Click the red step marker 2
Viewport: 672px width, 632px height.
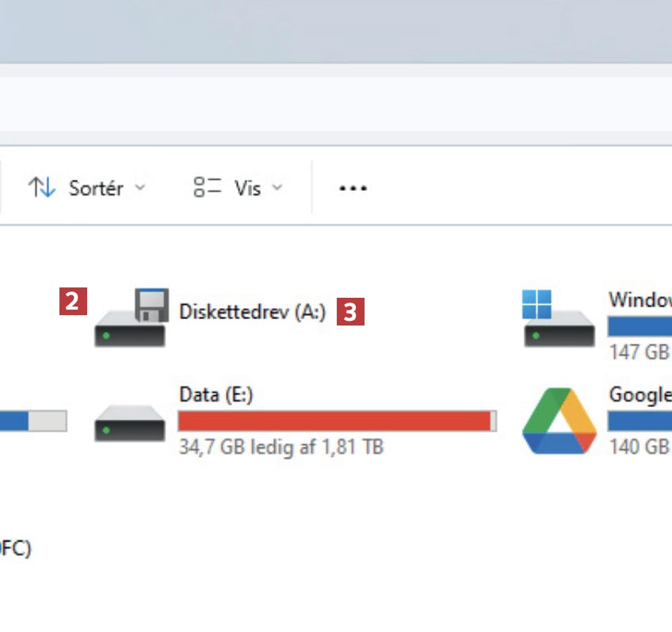[x=73, y=302]
